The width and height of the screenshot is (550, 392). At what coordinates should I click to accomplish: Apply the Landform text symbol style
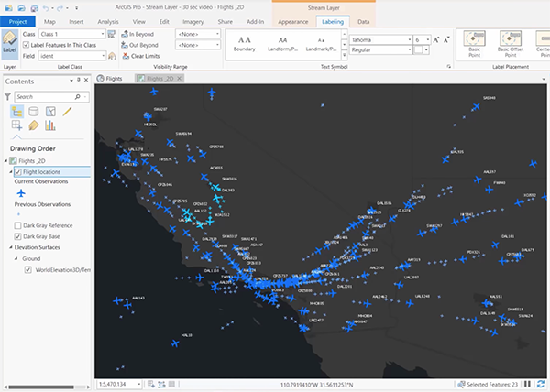(282, 44)
